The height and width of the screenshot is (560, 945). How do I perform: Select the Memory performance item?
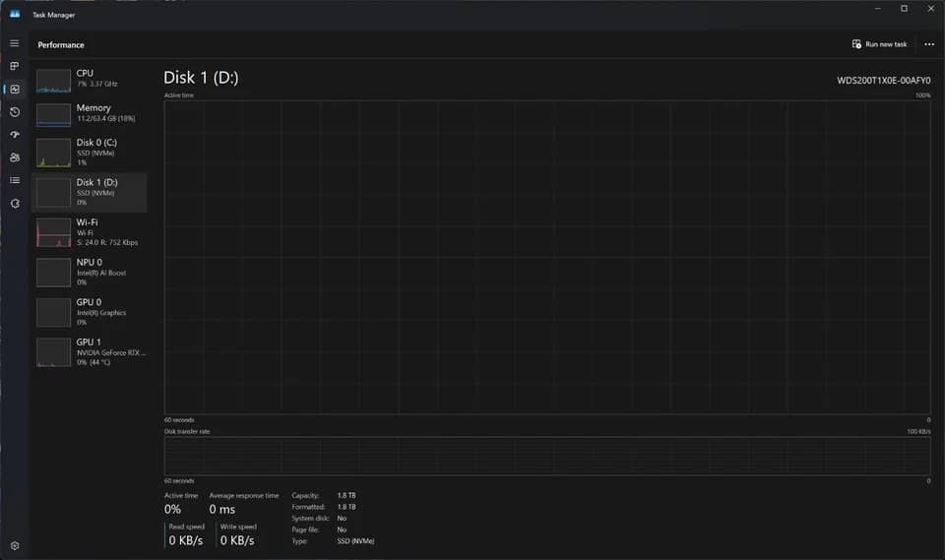click(90, 114)
